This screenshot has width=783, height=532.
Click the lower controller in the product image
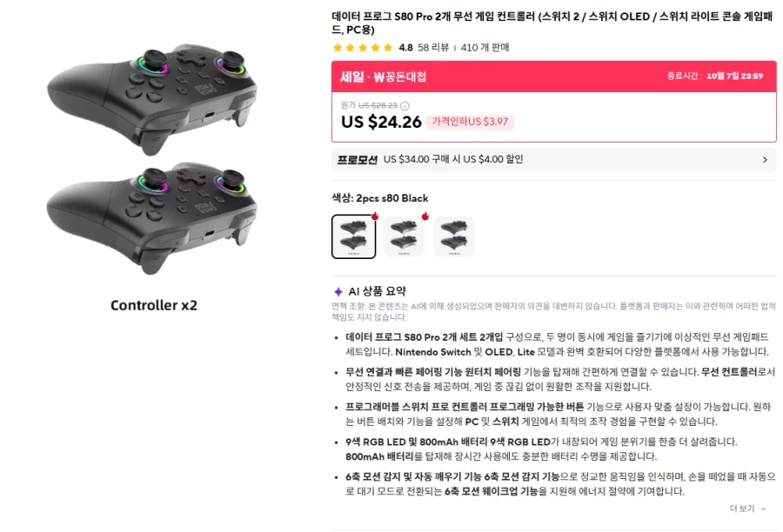[x=152, y=217]
